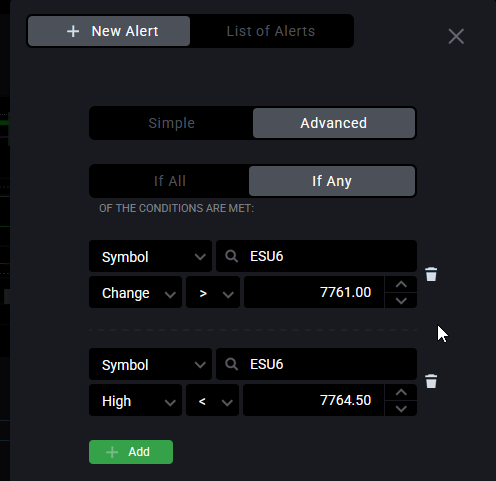This screenshot has width=496, height=481.
Task: Click the 7761.00 value field
Action: click(x=314, y=292)
